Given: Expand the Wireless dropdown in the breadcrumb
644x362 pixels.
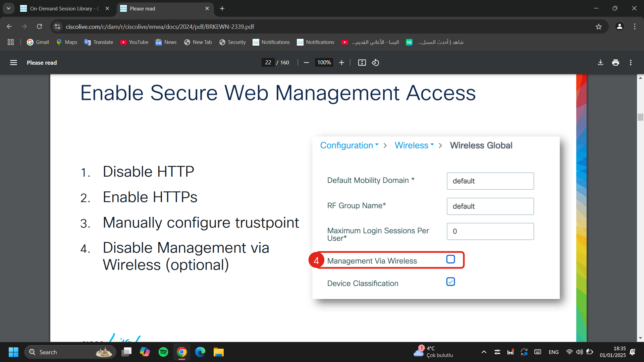Looking at the screenshot, I should [x=414, y=145].
